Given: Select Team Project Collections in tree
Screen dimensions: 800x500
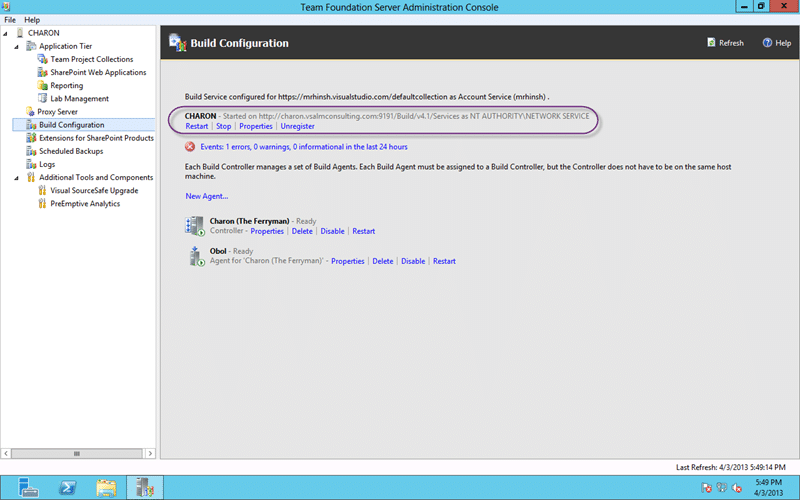Looking at the screenshot, I should point(92,59).
